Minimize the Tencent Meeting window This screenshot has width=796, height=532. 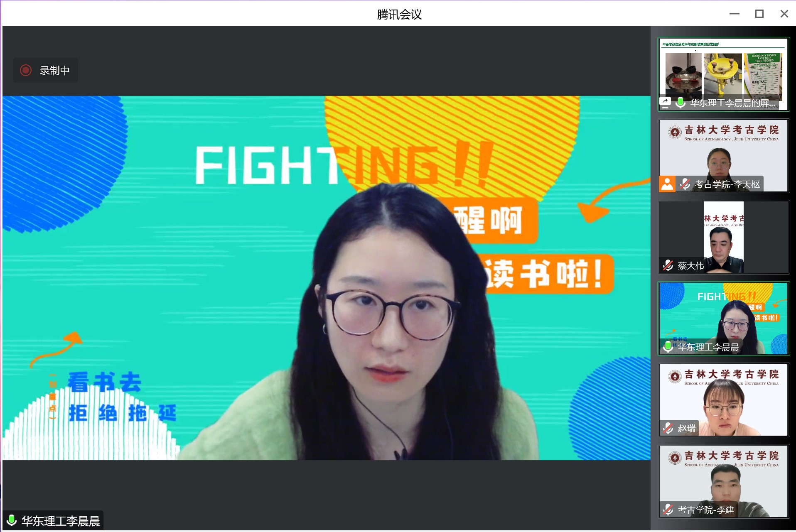(734, 14)
